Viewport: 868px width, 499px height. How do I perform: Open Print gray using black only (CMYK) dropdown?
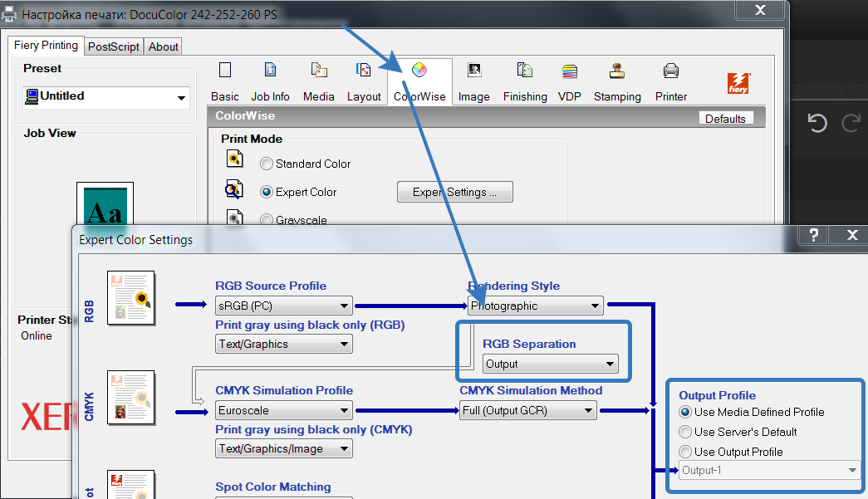(x=284, y=448)
